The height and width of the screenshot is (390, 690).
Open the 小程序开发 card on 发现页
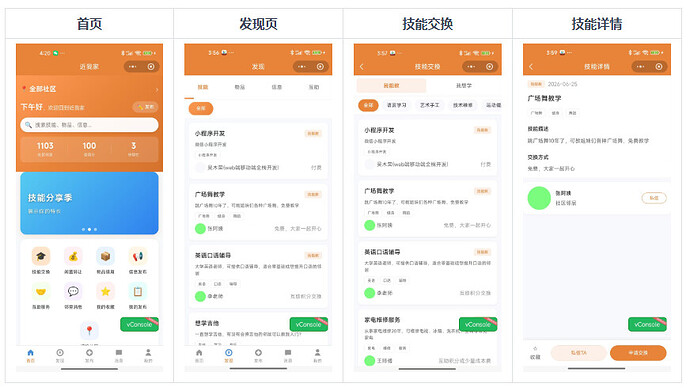point(258,151)
